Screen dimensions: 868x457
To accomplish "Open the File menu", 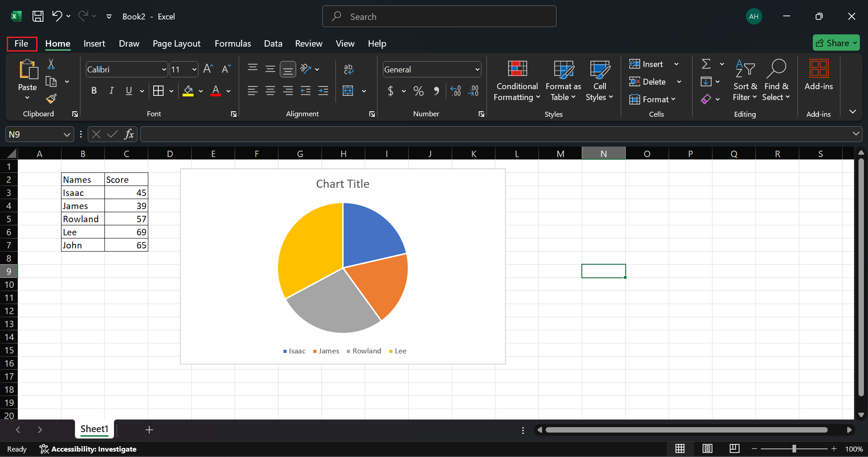I will pyautogui.click(x=21, y=43).
